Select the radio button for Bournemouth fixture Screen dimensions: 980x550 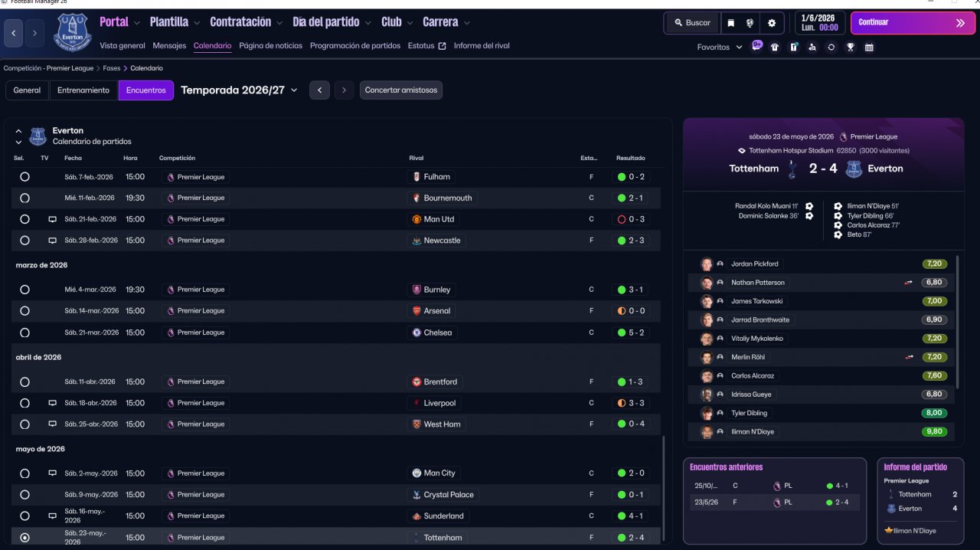(24, 198)
